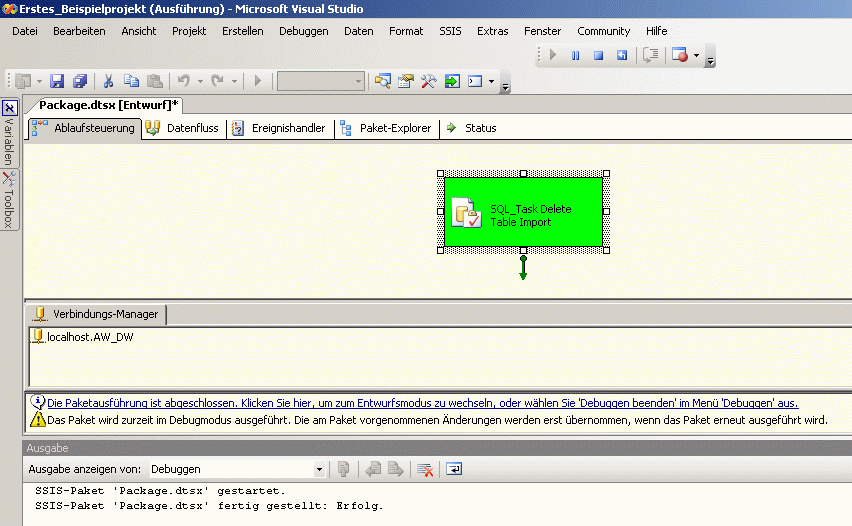Image resolution: width=852 pixels, height=526 pixels.
Task: Open the Erstellen menu
Action: [243, 31]
